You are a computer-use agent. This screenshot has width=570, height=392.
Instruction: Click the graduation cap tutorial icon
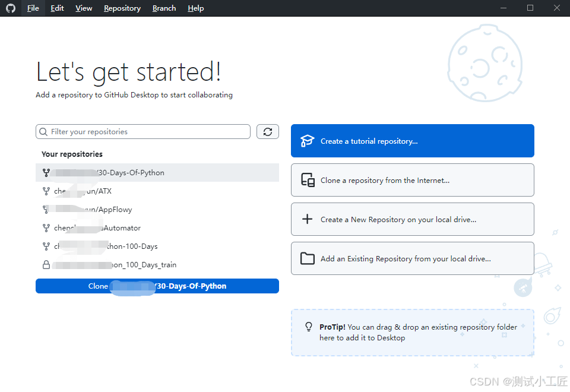tap(307, 141)
